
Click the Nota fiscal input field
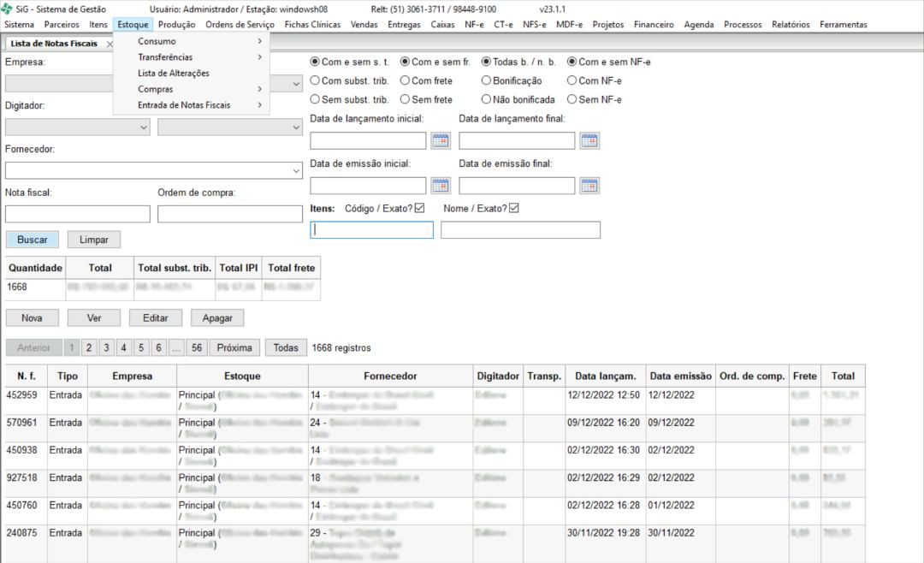(x=77, y=214)
